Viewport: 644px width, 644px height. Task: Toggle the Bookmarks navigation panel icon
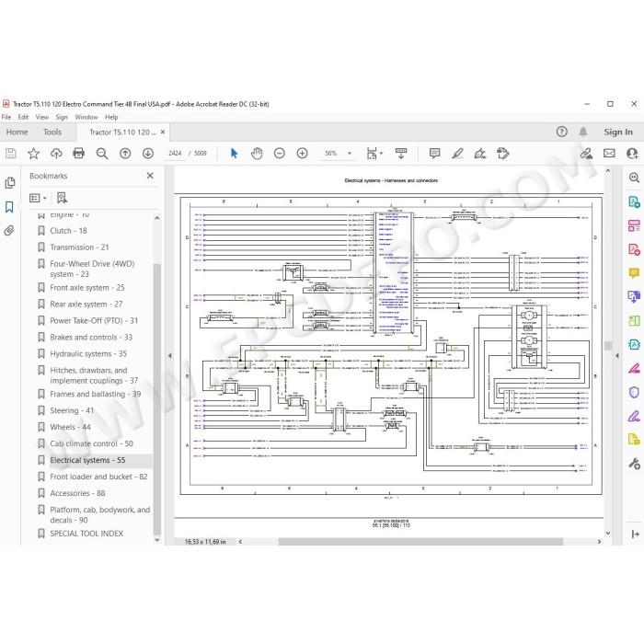(x=9, y=207)
